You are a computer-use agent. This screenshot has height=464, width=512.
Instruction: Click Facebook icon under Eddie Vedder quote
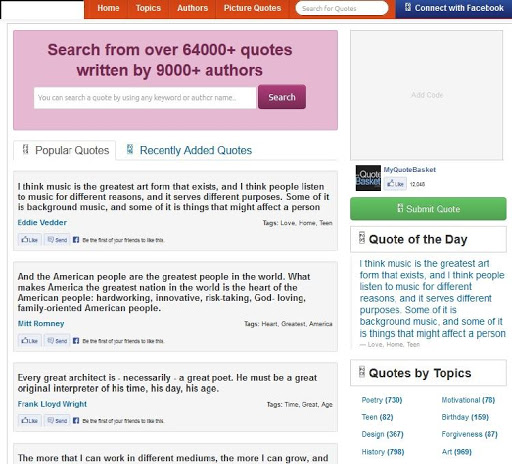click(76, 240)
